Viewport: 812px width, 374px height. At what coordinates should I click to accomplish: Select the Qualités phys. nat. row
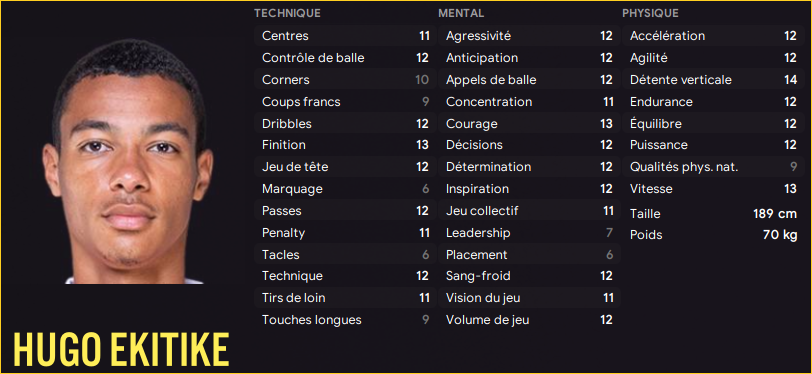tap(713, 167)
